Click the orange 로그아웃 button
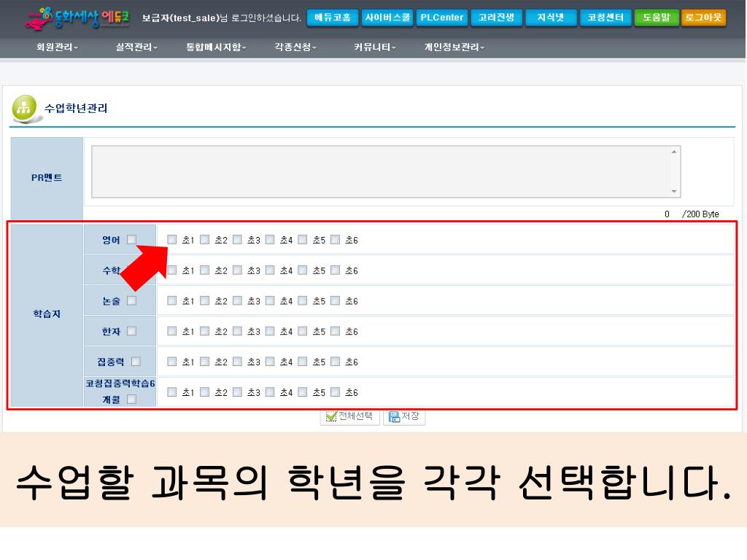The height and width of the screenshot is (560, 747). [704, 17]
